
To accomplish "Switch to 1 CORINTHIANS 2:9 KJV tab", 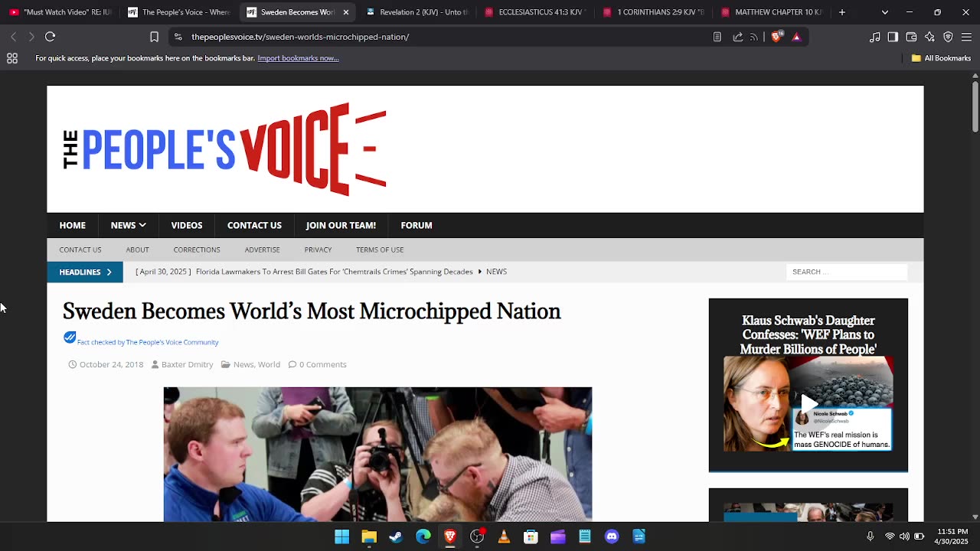I will pyautogui.click(x=653, y=12).
